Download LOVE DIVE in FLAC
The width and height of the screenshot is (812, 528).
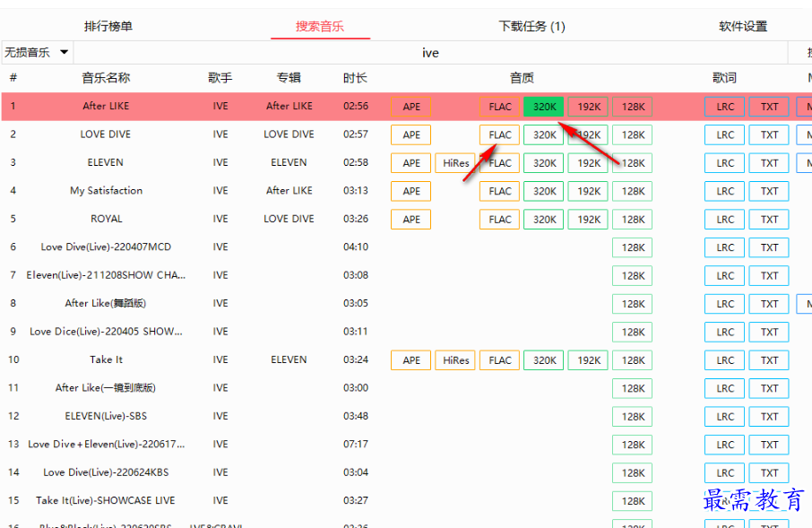point(500,134)
